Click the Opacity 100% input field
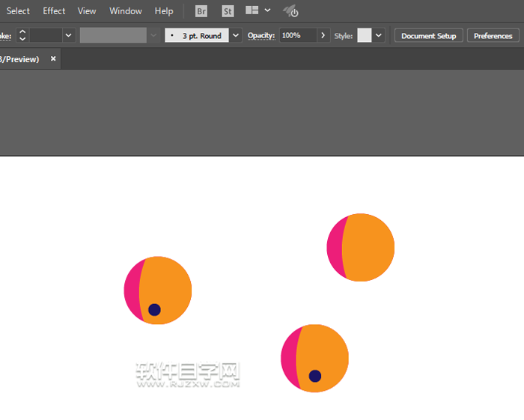524x420 pixels. 298,35
